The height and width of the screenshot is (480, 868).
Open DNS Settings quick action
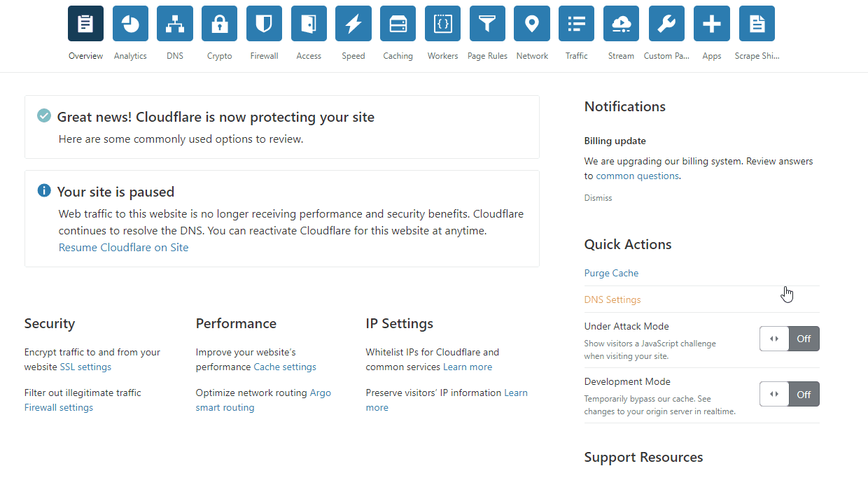pyautogui.click(x=612, y=299)
